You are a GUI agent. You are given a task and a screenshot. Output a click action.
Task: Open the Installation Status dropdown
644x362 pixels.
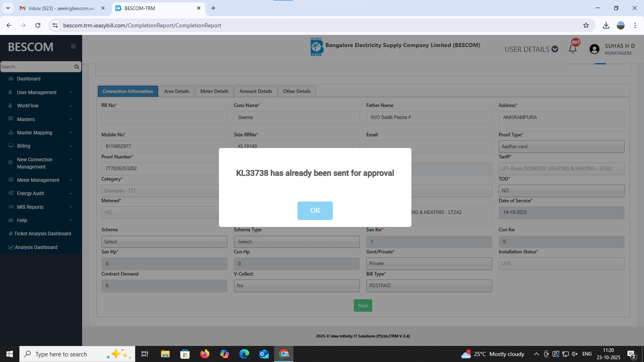point(561,263)
